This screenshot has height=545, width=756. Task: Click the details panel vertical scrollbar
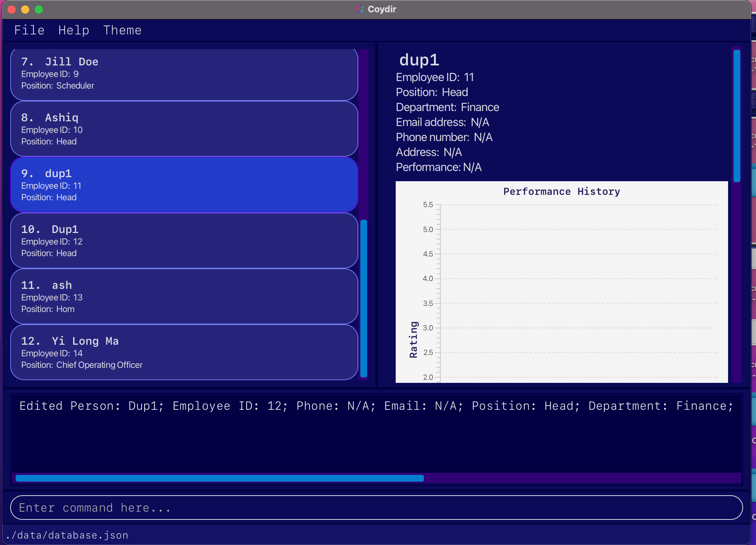click(737, 116)
